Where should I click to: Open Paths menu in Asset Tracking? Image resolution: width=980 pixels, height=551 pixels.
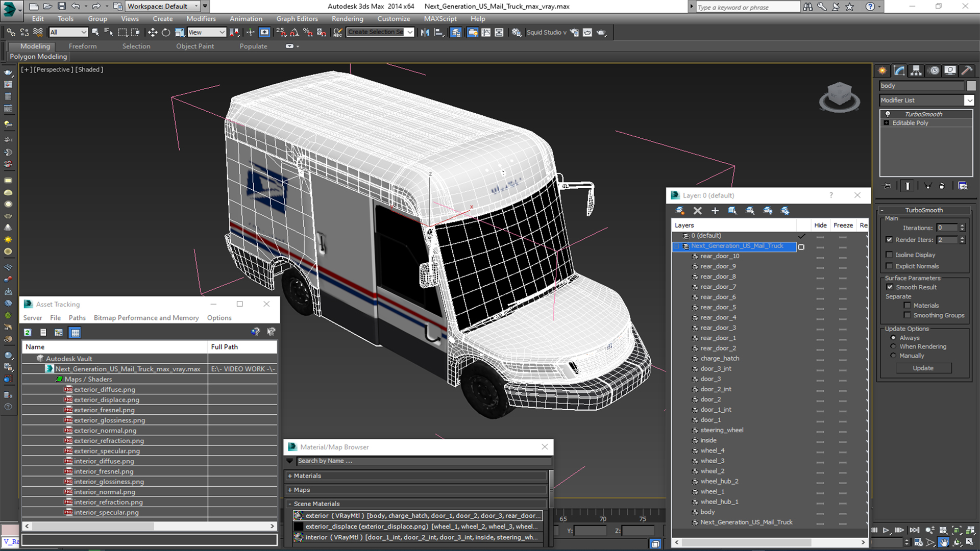(x=77, y=318)
